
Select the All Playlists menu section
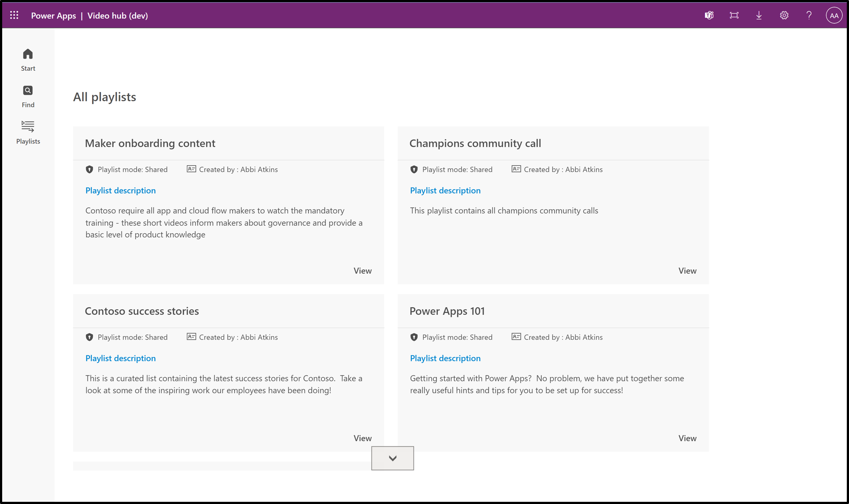28,132
